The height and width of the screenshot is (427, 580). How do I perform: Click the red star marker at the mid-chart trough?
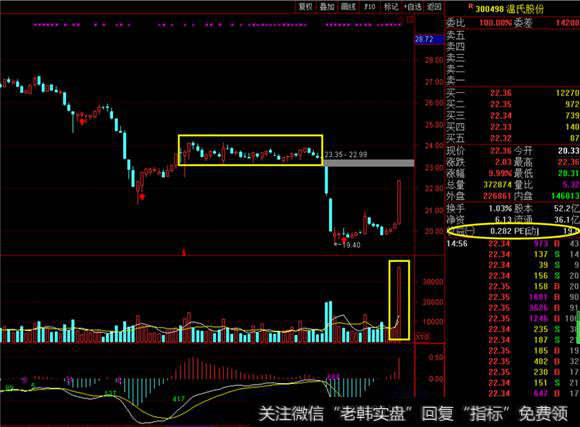pyautogui.click(x=141, y=196)
